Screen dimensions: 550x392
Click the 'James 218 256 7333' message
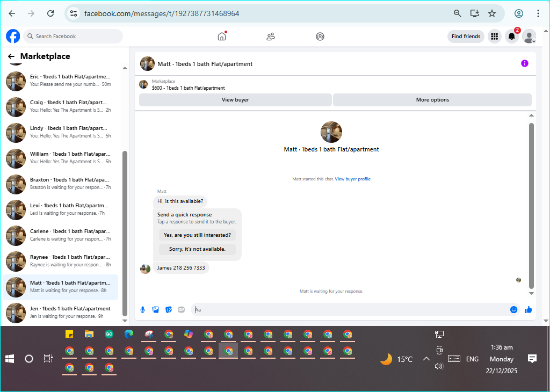[181, 268]
